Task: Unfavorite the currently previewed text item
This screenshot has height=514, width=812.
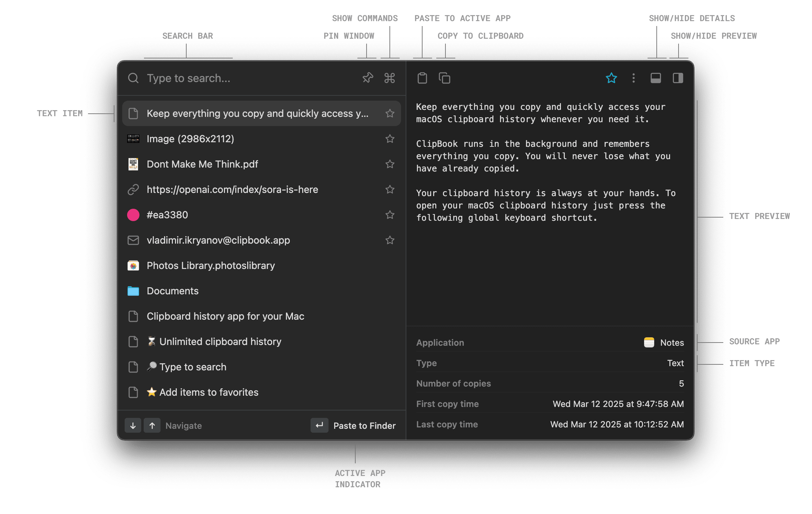Action: pos(612,78)
